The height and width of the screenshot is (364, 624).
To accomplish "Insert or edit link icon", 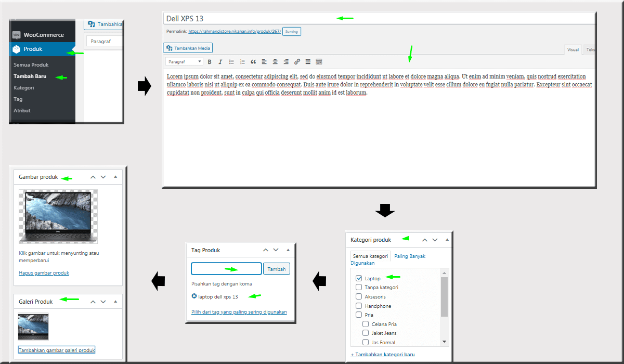I will (297, 61).
